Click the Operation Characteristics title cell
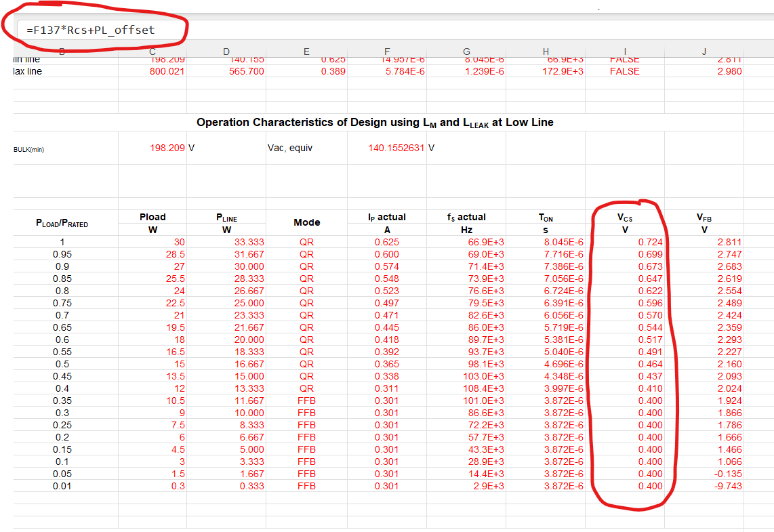The image size is (774, 532). point(375,123)
